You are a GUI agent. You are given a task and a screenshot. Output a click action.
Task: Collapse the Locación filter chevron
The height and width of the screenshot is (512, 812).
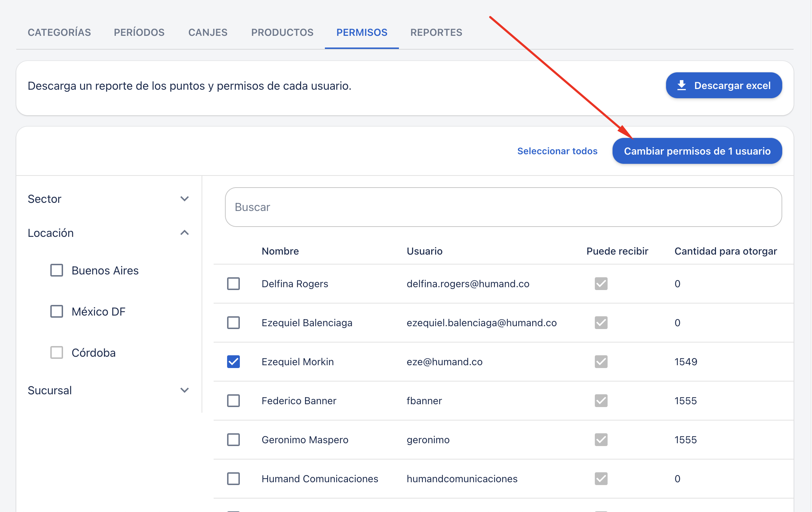pyautogui.click(x=185, y=233)
